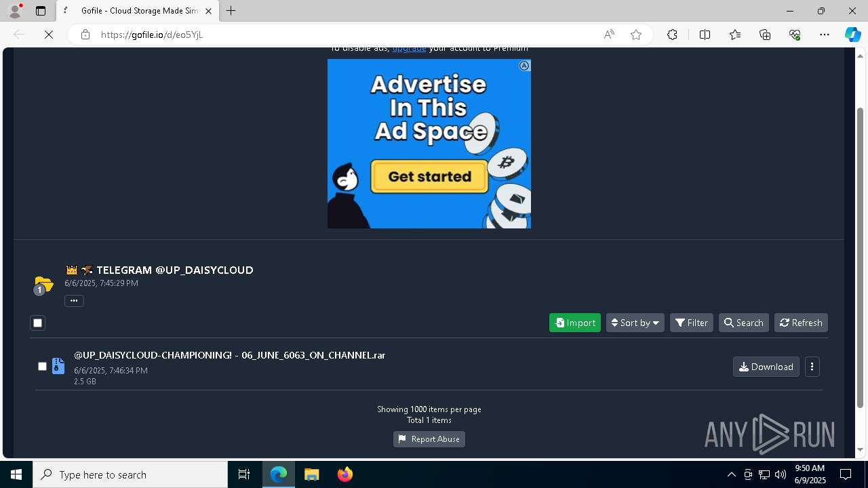Open Extensions puzzle icon
The width and height of the screenshot is (868, 488).
[672, 35]
